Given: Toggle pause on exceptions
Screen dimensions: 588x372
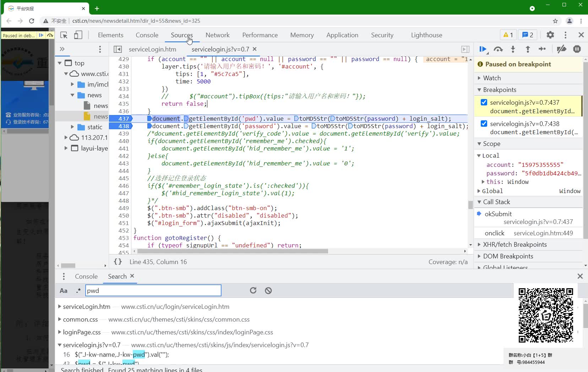Looking at the screenshot, I should (577, 49).
